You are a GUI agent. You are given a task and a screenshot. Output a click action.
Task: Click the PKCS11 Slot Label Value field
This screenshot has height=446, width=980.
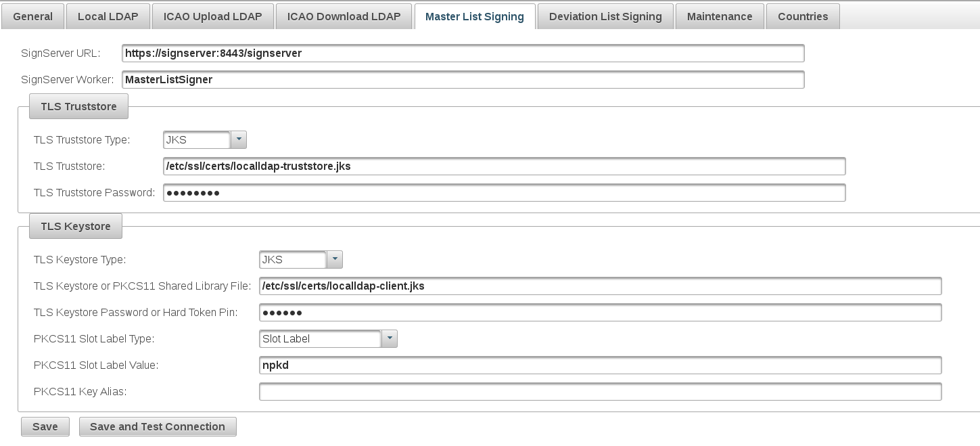[x=600, y=365]
